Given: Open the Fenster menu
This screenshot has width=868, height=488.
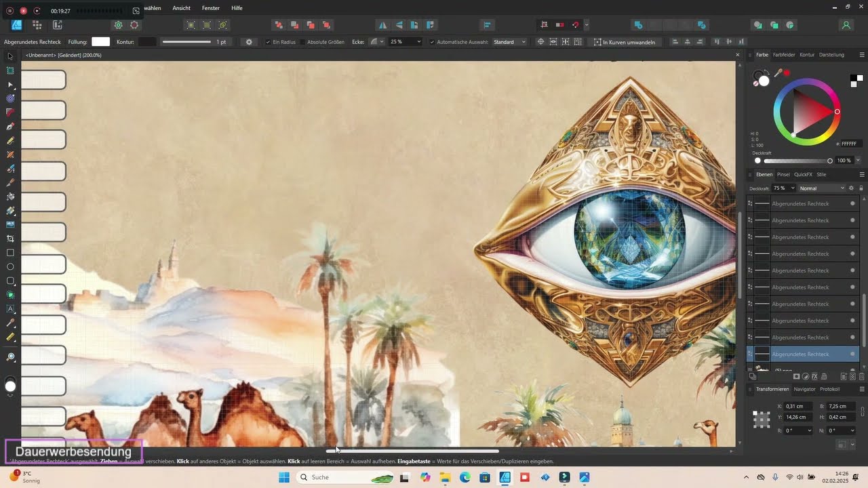Looking at the screenshot, I should [x=211, y=8].
